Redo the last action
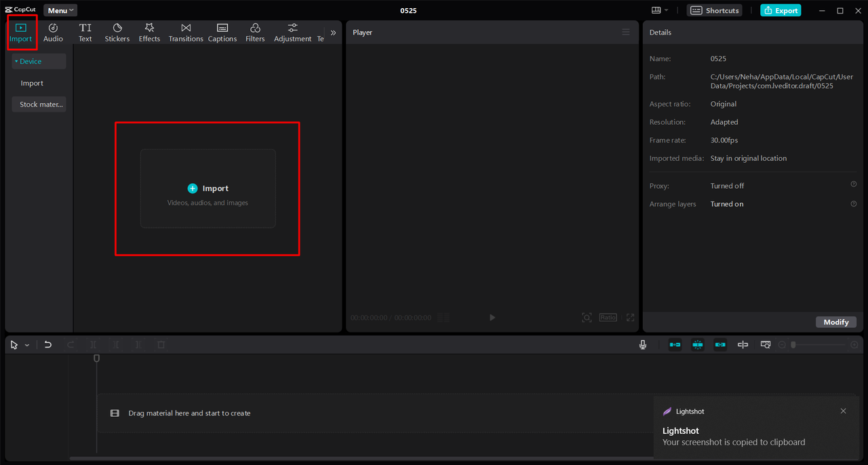Screen dimensions: 868x465 point(71,345)
